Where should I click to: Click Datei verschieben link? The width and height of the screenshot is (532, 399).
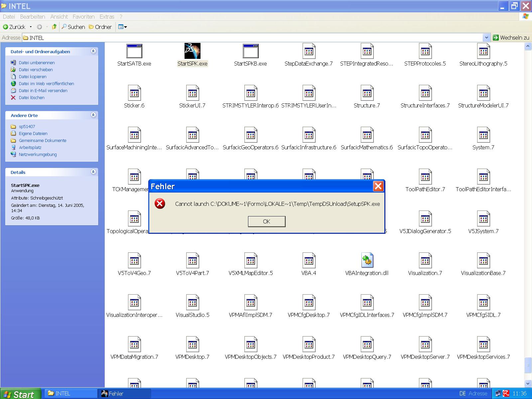(36, 69)
